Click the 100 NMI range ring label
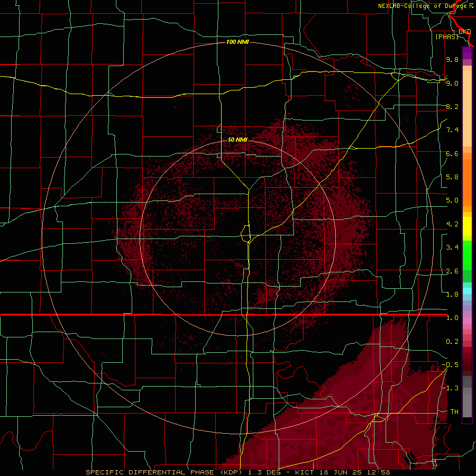This screenshot has width=476, height=476. 237,42
